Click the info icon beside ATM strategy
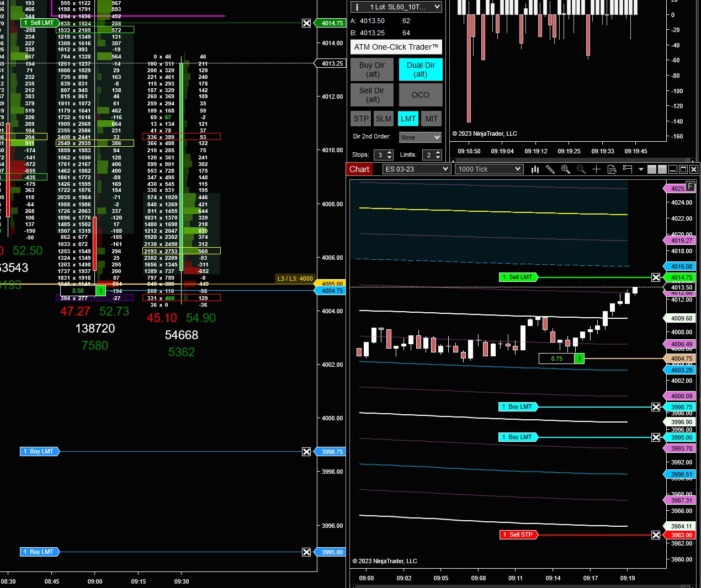The height and width of the screenshot is (588, 701). tap(357, 7)
